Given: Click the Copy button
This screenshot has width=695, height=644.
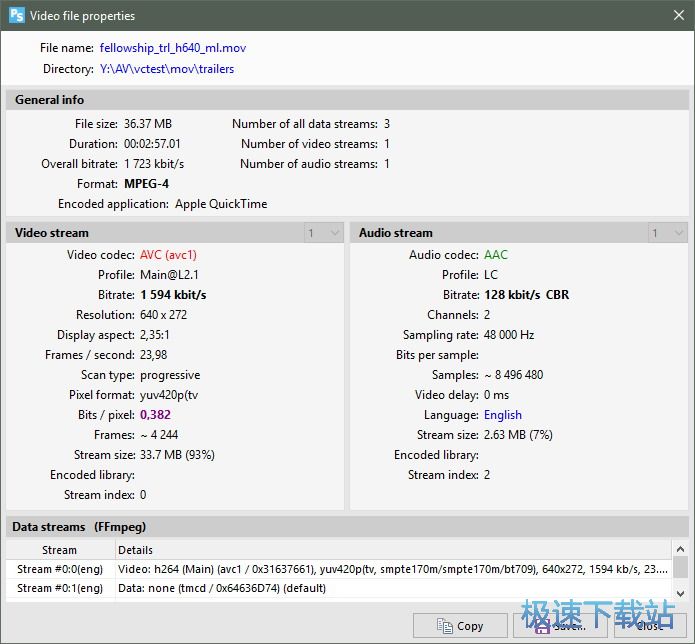Looking at the screenshot, I should (x=460, y=626).
